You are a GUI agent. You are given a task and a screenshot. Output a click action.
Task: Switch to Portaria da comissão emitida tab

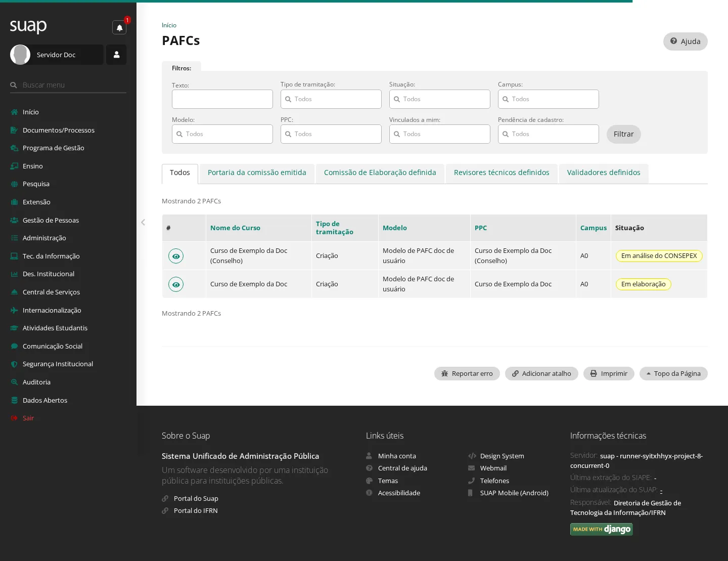click(257, 174)
